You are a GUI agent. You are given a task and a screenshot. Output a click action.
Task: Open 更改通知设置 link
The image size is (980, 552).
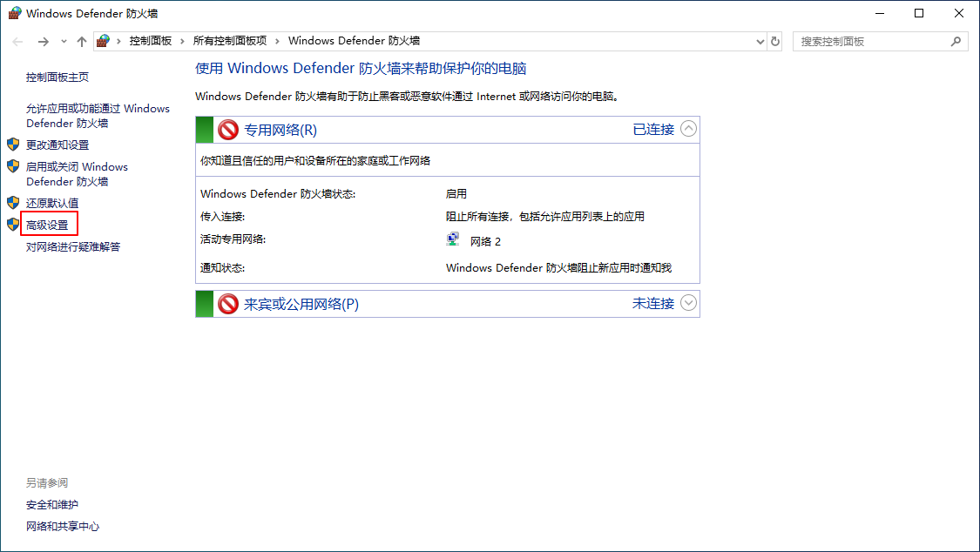[x=57, y=145]
